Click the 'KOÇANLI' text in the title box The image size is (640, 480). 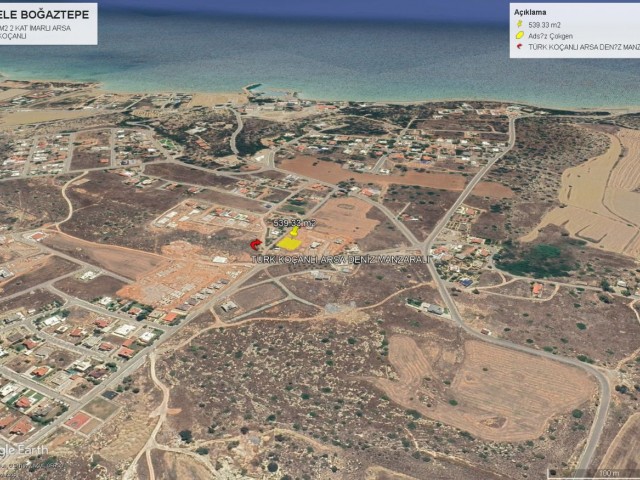[13, 36]
